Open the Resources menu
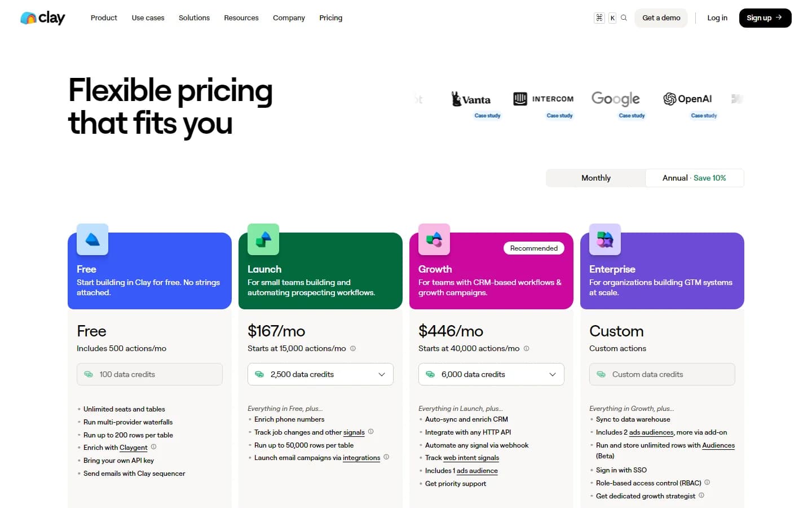 click(x=241, y=17)
